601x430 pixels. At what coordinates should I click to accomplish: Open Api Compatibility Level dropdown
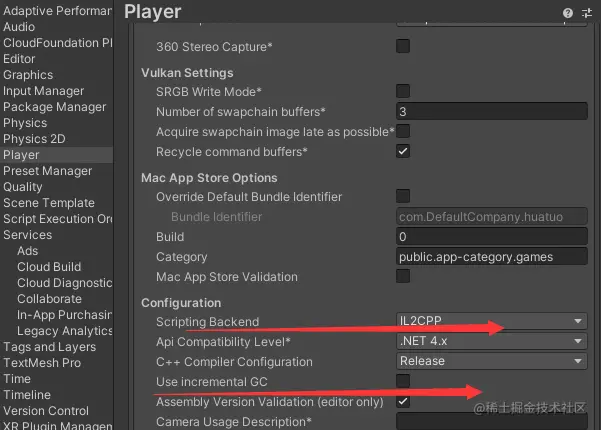tap(491, 341)
